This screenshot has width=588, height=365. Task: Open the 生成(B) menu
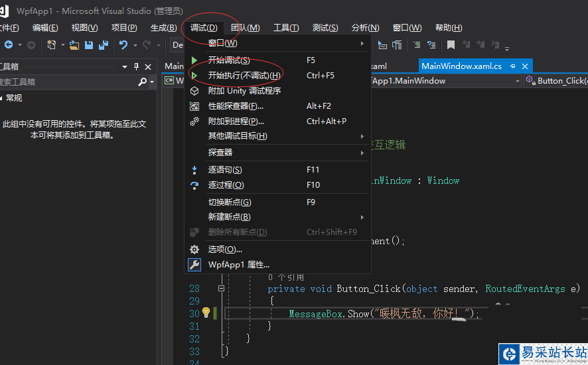pyautogui.click(x=163, y=28)
